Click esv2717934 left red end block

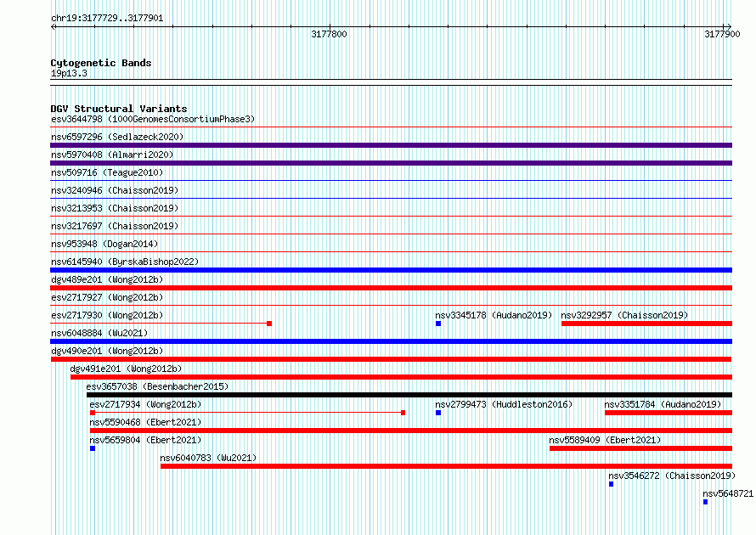point(93,413)
